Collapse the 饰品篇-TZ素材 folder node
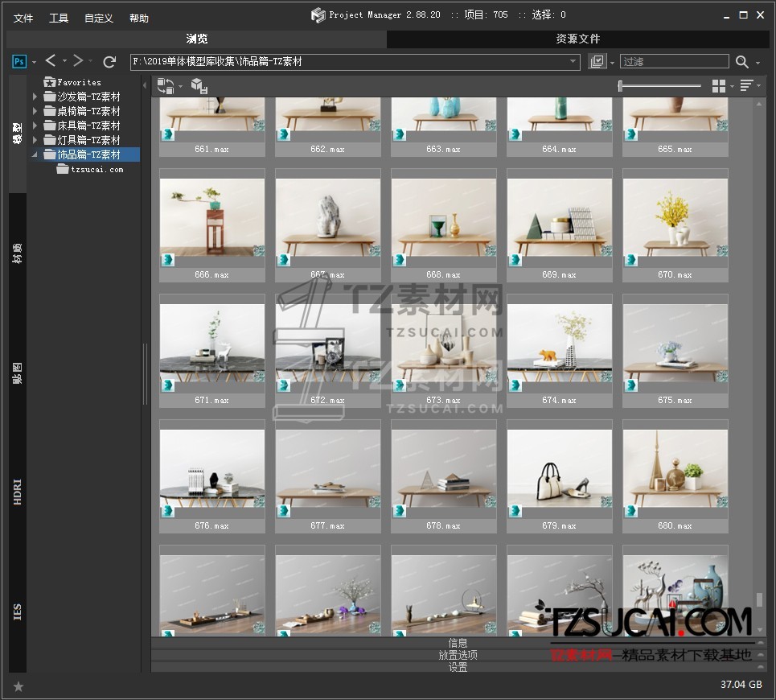 35,155
